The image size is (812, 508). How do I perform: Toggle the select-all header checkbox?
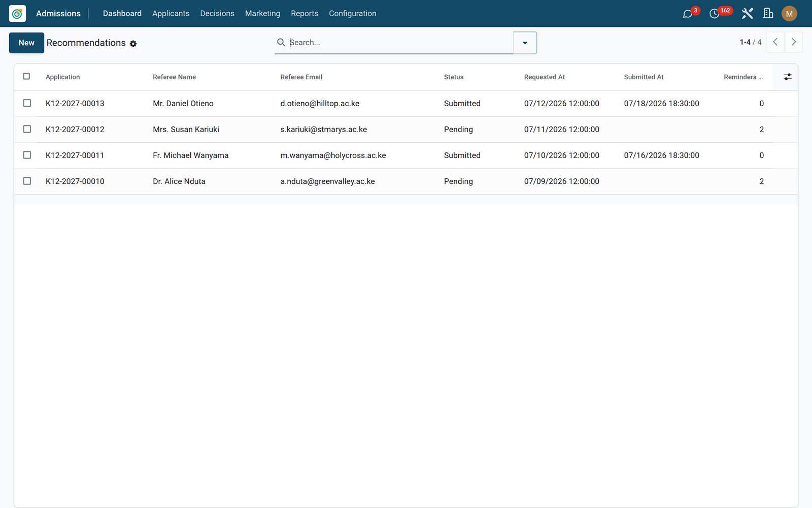[x=27, y=76]
